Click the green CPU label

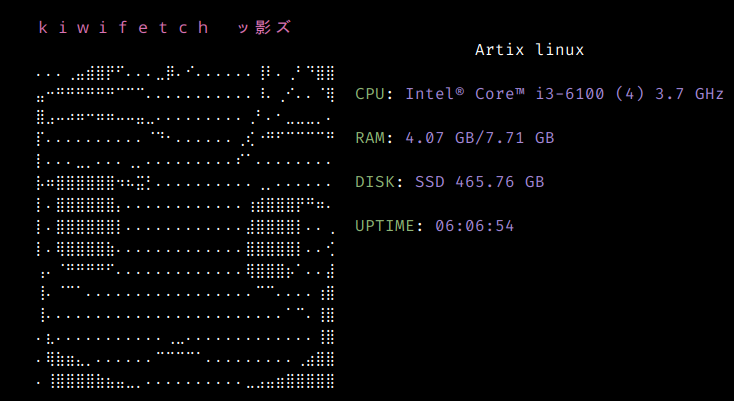370,94
